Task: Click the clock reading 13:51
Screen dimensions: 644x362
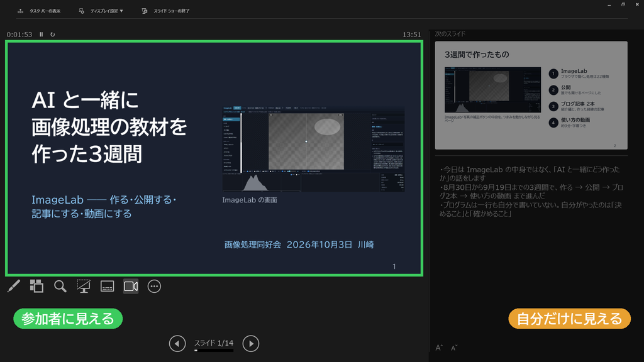Action: [411, 35]
